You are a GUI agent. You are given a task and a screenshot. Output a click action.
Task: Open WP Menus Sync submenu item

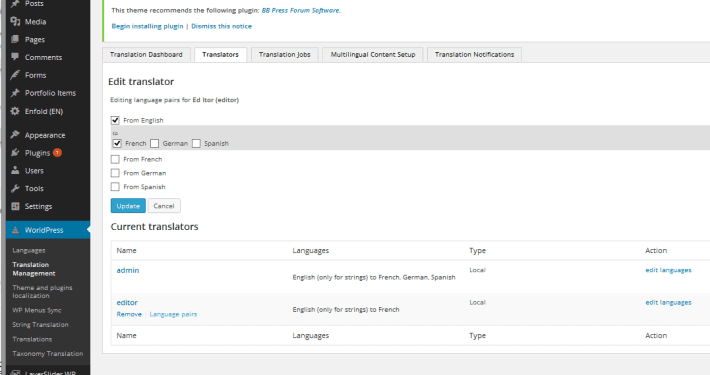[37, 310]
